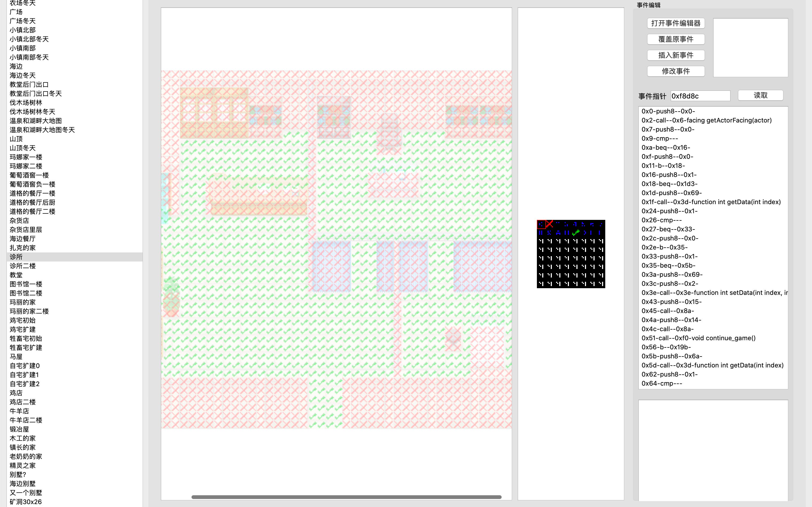Open the 杂货店 map entry
The image size is (812, 507).
(x=19, y=221)
